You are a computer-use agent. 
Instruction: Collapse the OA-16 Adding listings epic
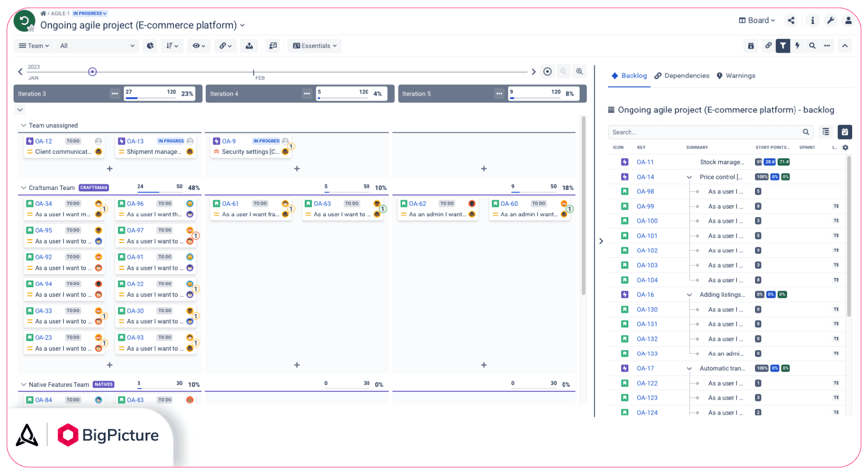coord(689,295)
